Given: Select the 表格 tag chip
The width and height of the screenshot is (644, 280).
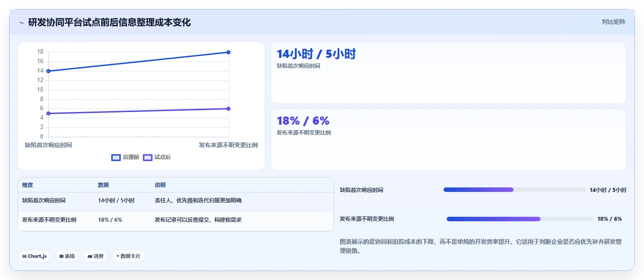Looking at the screenshot, I should pyautogui.click(x=67, y=256).
